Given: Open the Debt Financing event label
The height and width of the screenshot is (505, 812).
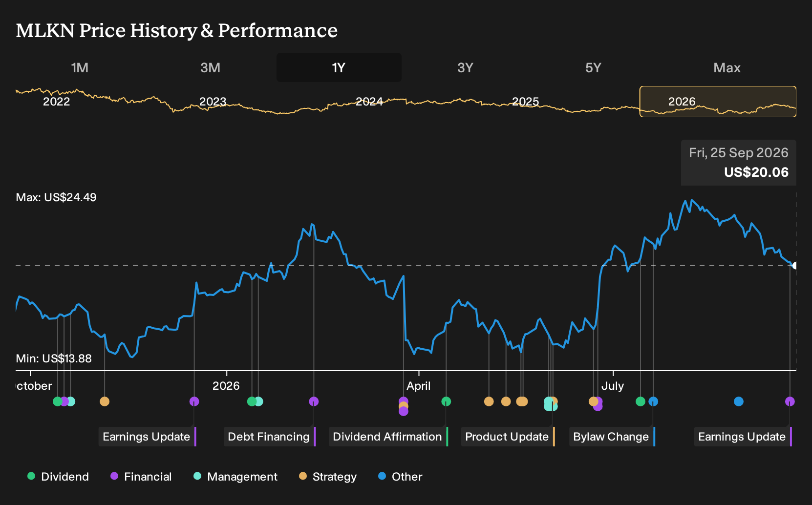Looking at the screenshot, I should 270,437.
